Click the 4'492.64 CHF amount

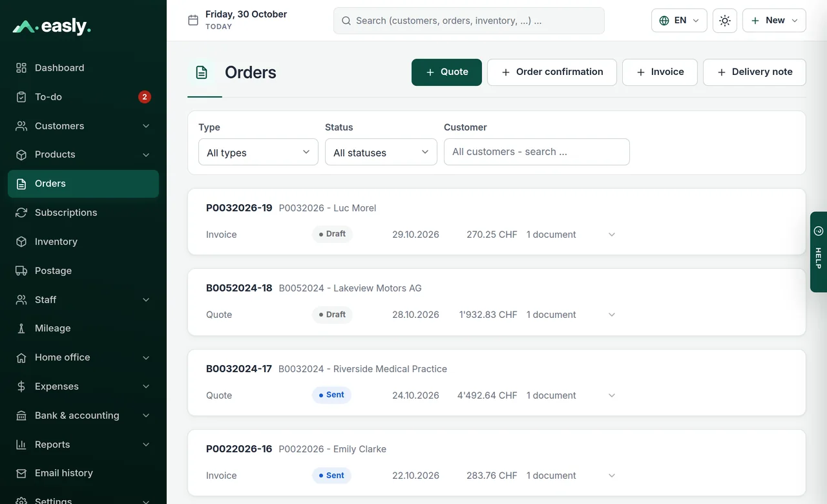[487, 395]
